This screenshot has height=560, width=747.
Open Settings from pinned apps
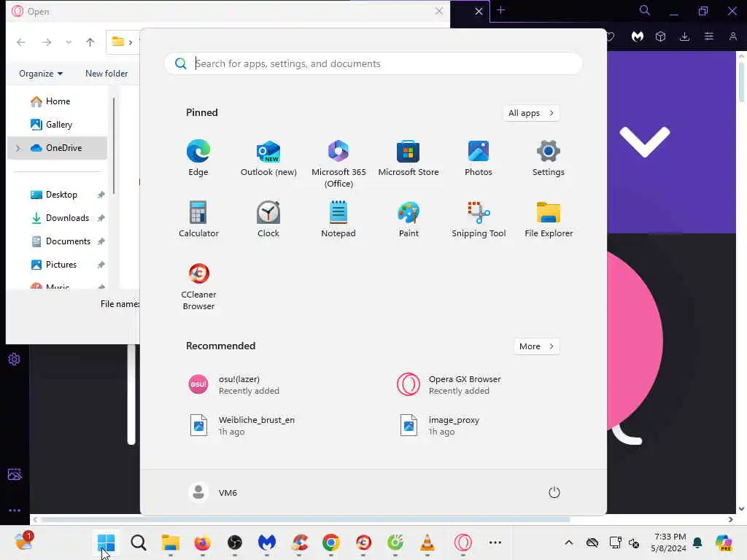click(x=549, y=158)
